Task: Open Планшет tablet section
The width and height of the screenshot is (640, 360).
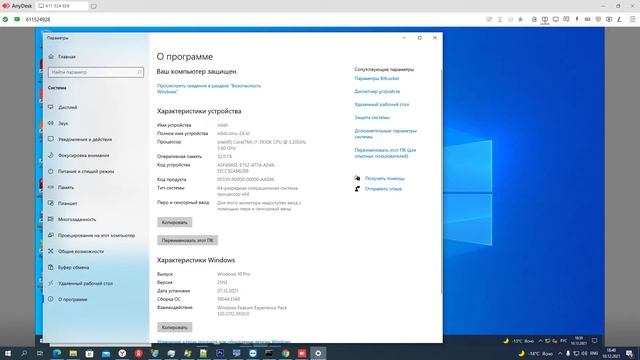Action: pos(68,203)
